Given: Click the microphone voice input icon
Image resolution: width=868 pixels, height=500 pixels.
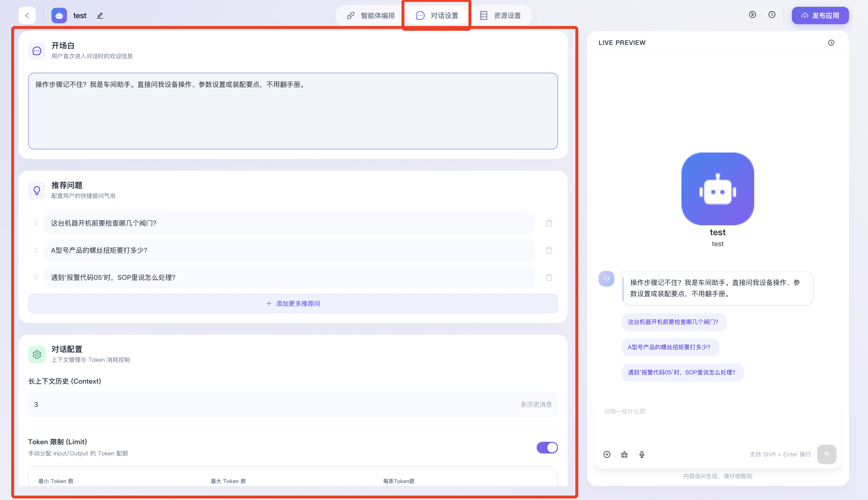Looking at the screenshot, I should click(x=642, y=454).
